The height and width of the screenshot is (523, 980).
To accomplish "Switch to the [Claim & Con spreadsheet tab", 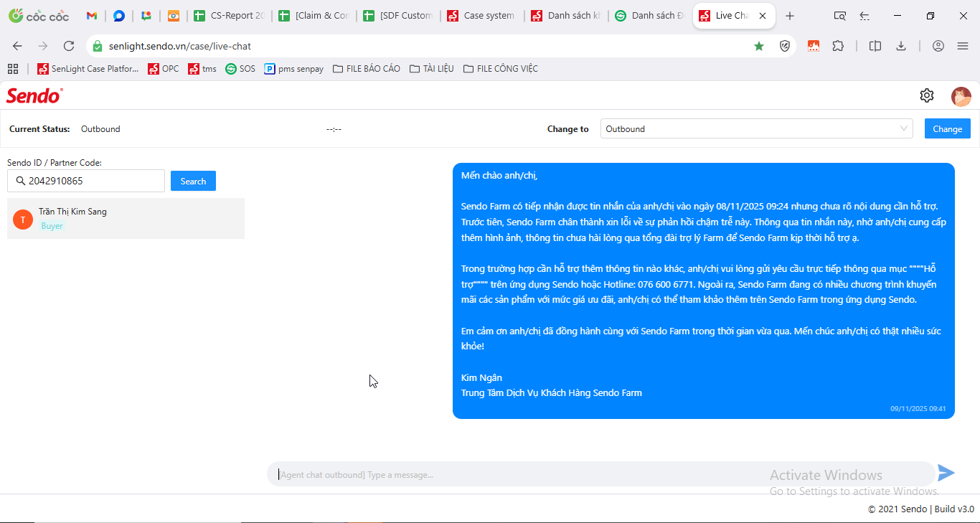I will (x=314, y=16).
